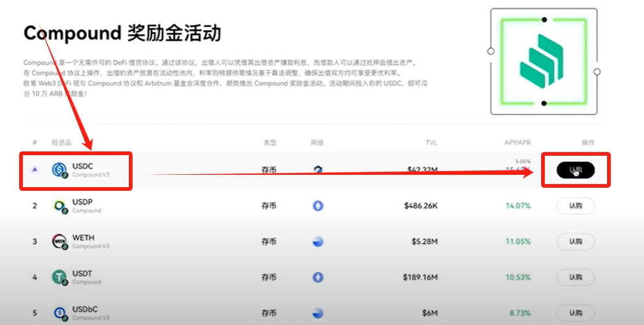Screen dimensions: 644x325
Task: Click the 11.05% APY value
Action: 518,242
